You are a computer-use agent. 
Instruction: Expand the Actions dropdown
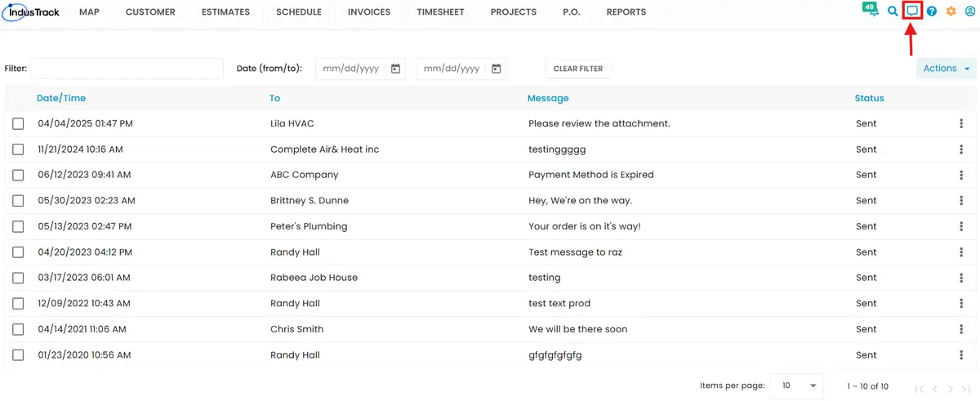pos(946,69)
